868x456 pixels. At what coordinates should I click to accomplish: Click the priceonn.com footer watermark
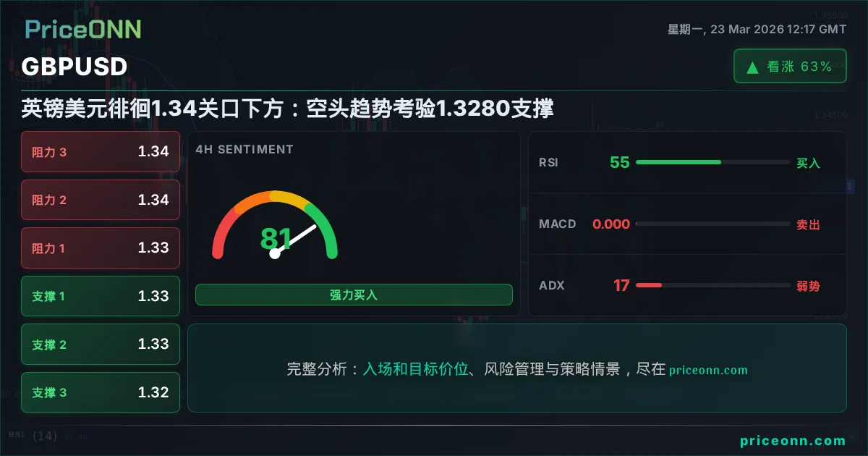[x=793, y=441]
